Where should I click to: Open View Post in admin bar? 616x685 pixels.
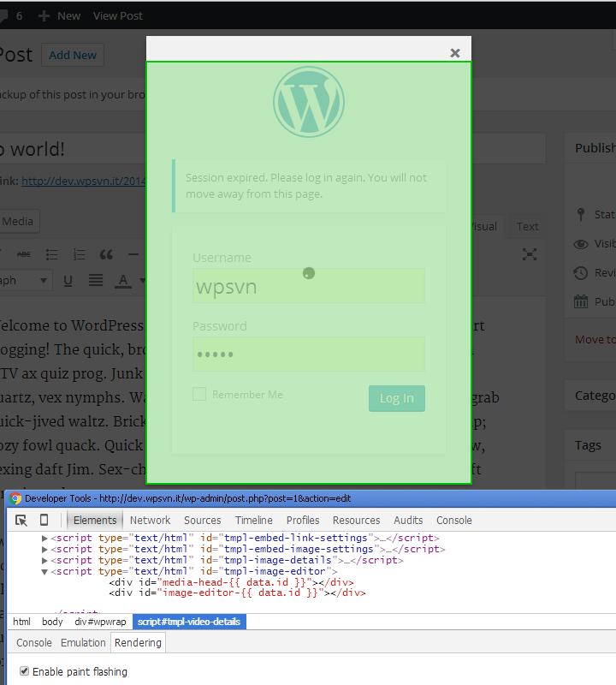coord(118,16)
